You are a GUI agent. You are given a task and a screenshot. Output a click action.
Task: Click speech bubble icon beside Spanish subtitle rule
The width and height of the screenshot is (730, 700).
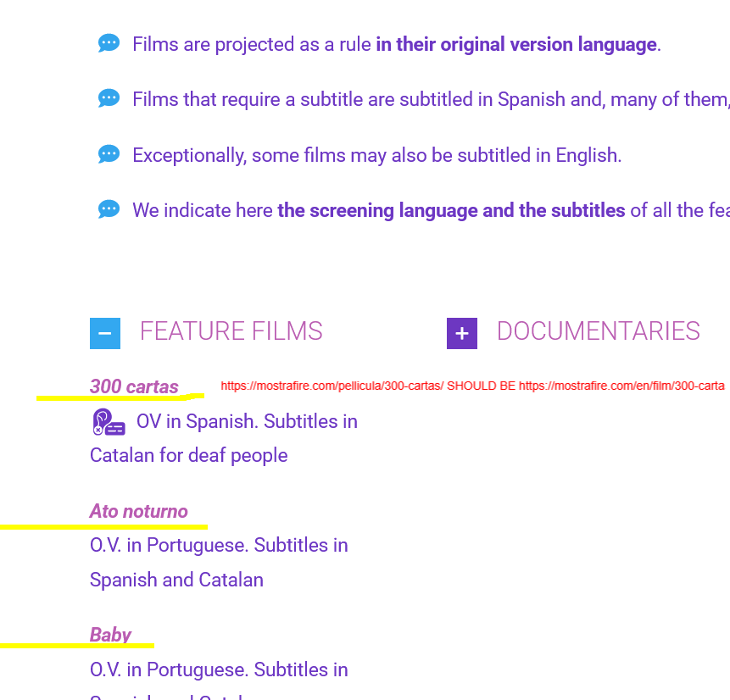pos(109,98)
